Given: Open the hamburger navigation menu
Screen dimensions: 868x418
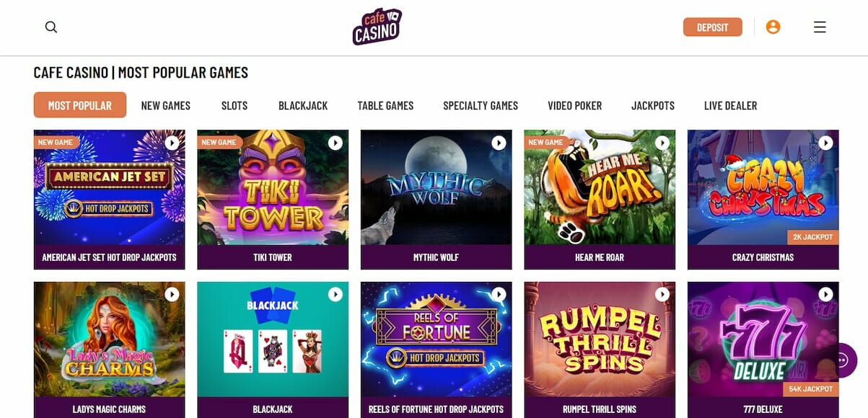Looking at the screenshot, I should [x=819, y=27].
